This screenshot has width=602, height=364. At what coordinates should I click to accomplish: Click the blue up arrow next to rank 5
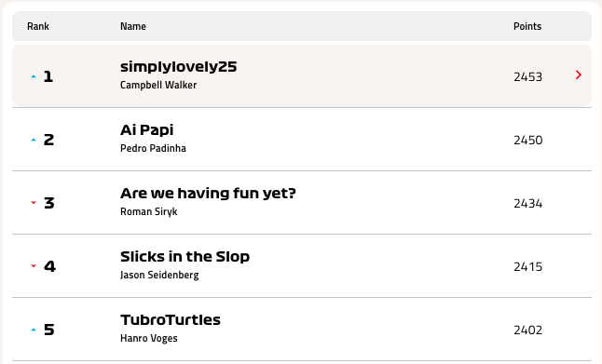pyautogui.click(x=34, y=330)
